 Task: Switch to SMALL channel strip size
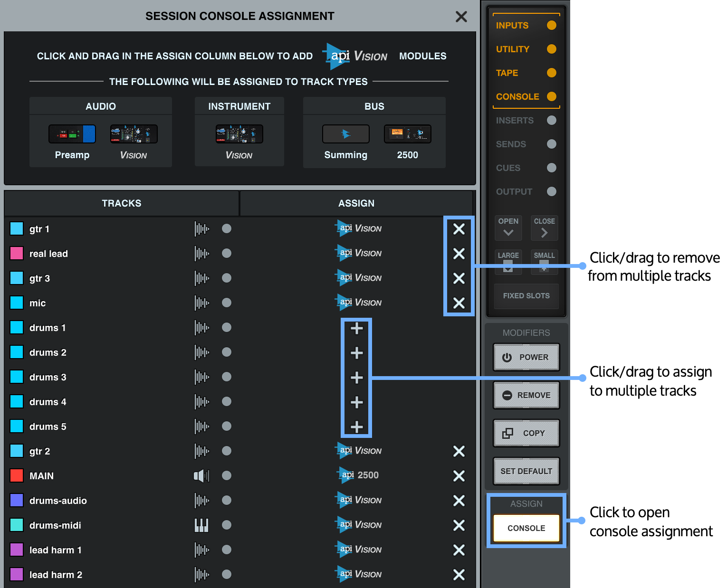click(x=544, y=262)
